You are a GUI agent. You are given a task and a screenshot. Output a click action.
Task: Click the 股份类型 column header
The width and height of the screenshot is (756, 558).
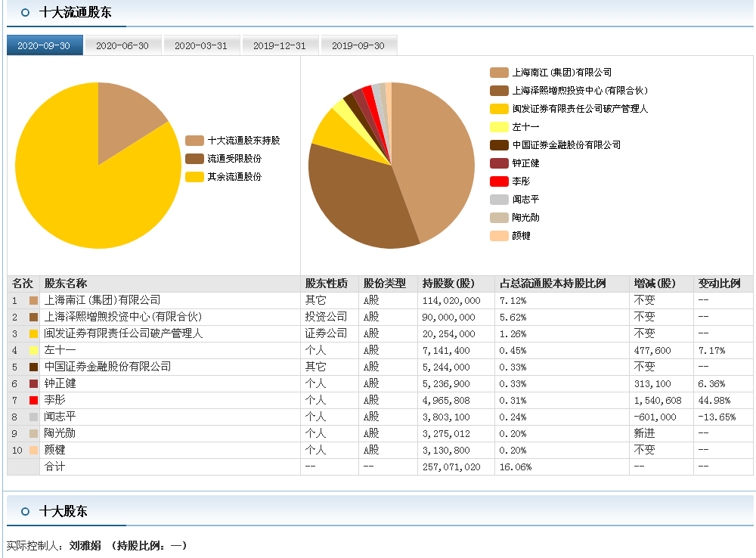[385, 284]
